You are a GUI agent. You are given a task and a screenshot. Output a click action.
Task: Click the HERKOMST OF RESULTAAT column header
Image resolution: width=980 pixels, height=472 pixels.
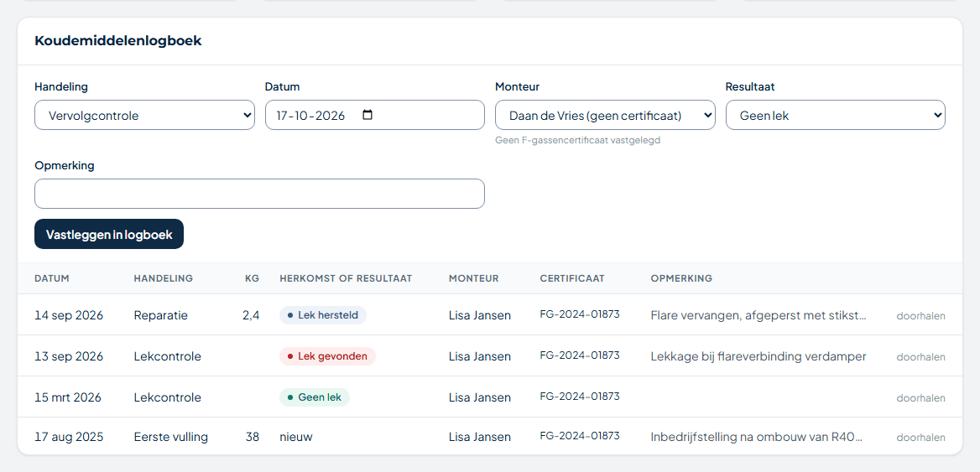coord(346,278)
